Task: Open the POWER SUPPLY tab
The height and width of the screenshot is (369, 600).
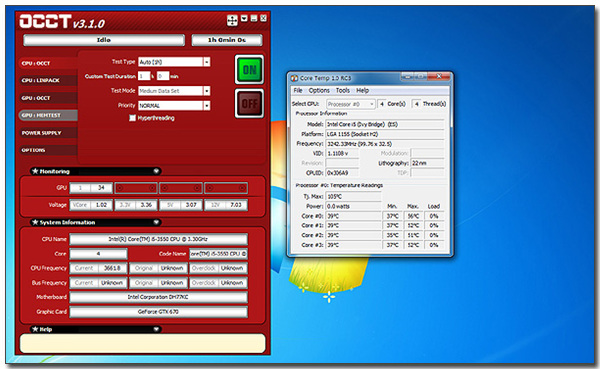Action: pyautogui.click(x=48, y=133)
